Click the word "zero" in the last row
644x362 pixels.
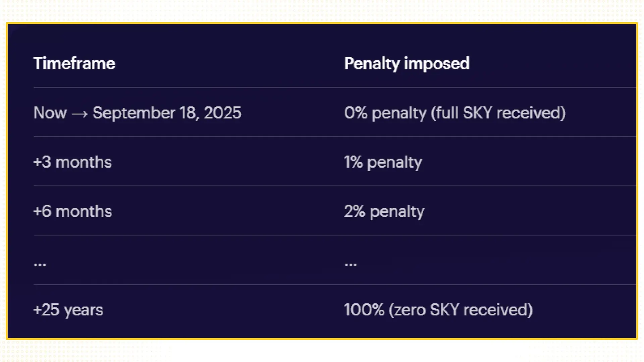click(x=409, y=310)
